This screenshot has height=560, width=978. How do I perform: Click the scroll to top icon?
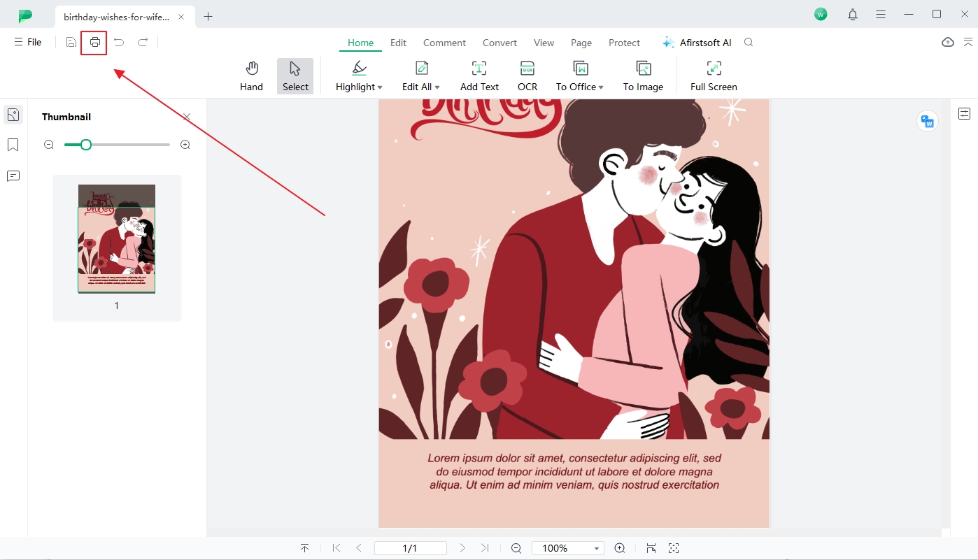tap(305, 548)
